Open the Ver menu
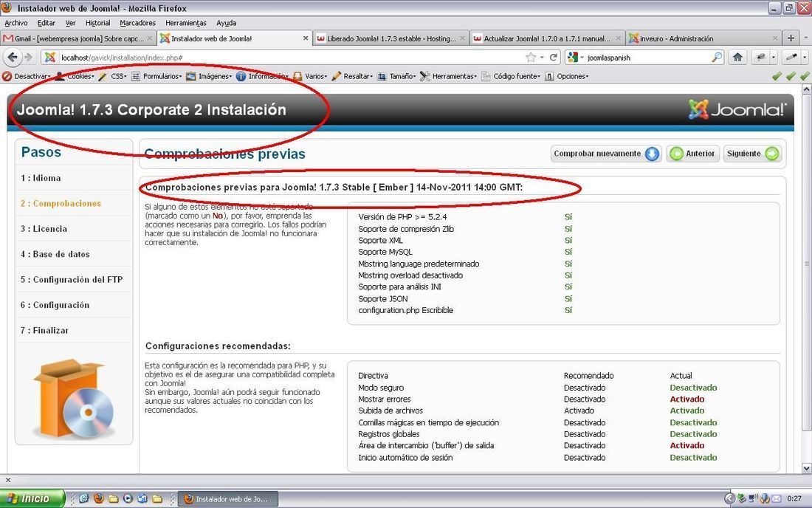 pyautogui.click(x=70, y=23)
